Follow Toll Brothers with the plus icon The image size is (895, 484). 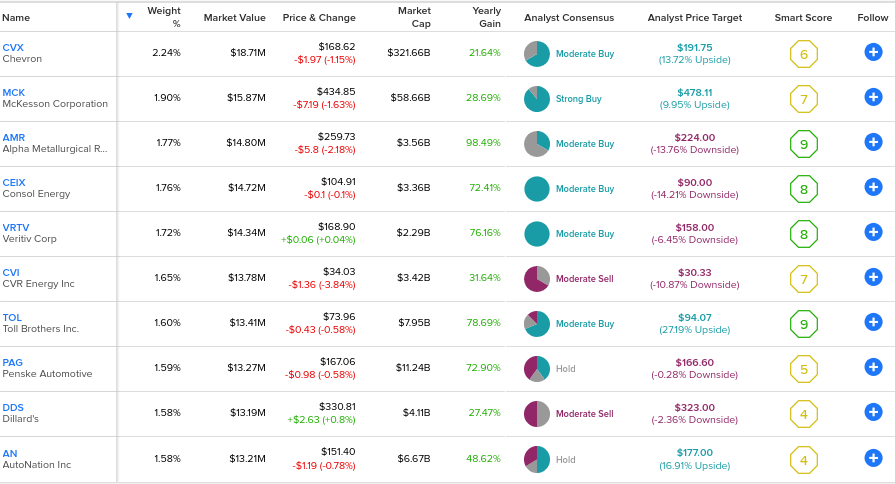pyautogui.click(x=873, y=322)
